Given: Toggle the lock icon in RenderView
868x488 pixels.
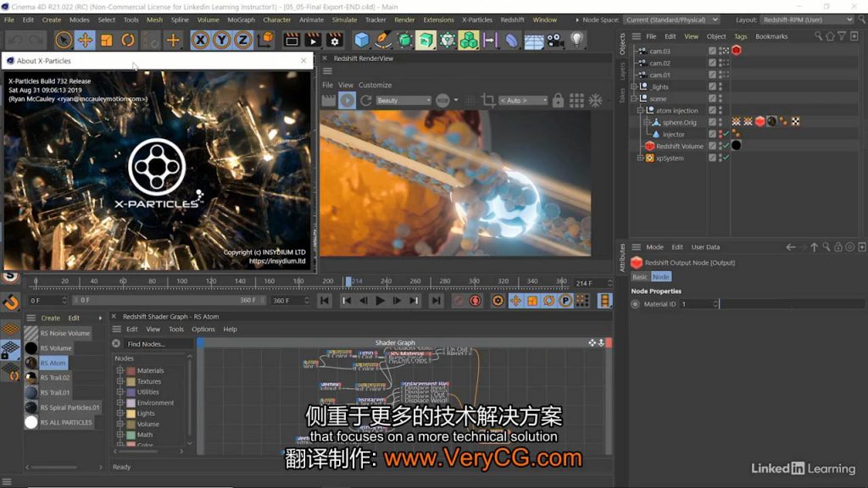Looking at the screenshot, I should (558, 100).
